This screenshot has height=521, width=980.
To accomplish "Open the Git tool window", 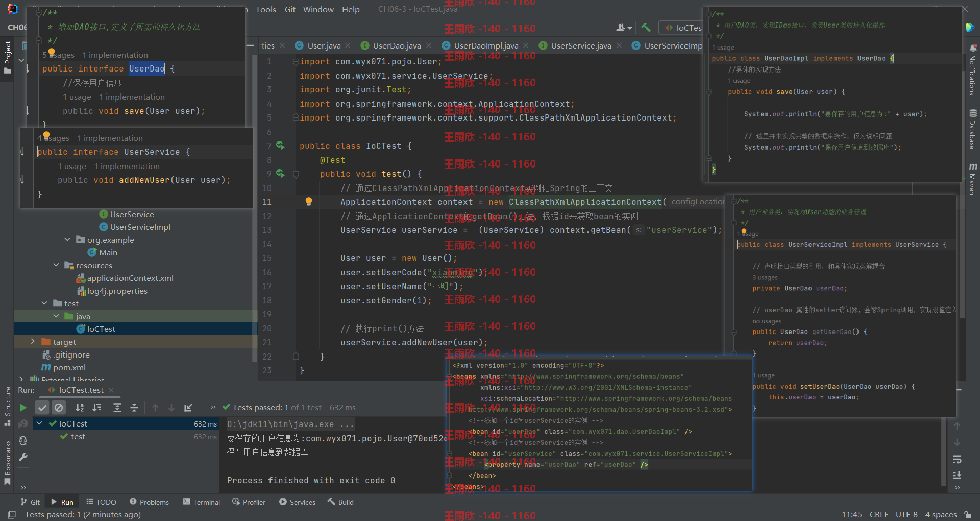I will point(30,502).
